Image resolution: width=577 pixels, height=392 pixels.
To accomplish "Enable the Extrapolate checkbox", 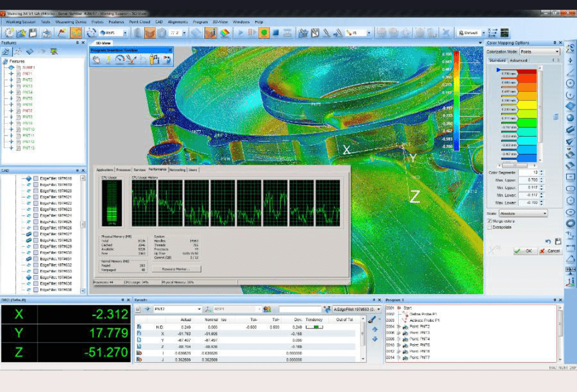I will coord(490,227).
